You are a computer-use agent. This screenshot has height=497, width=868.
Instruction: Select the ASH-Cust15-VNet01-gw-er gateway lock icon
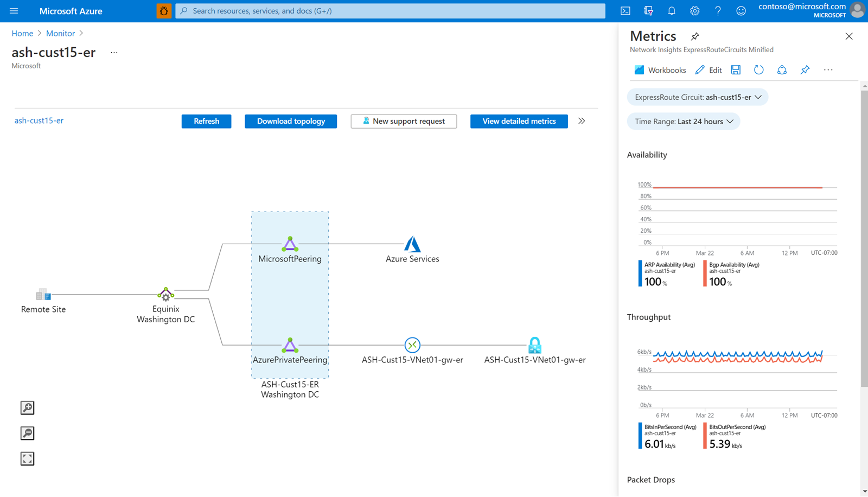(535, 345)
